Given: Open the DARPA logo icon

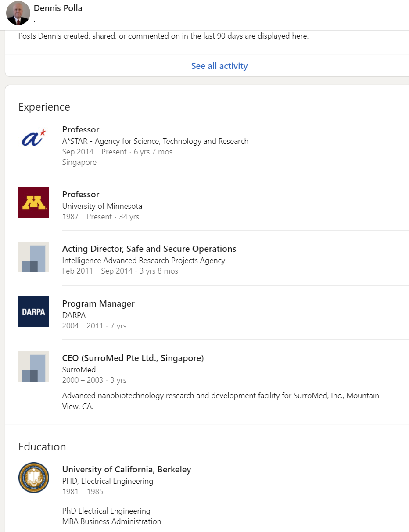Looking at the screenshot, I should [x=34, y=312].
